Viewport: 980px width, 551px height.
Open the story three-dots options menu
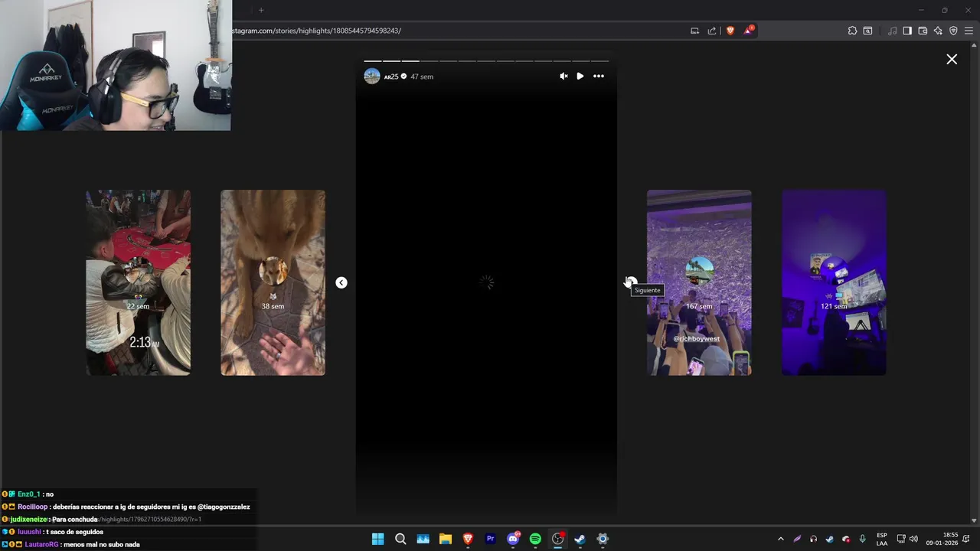(x=599, y=77)
